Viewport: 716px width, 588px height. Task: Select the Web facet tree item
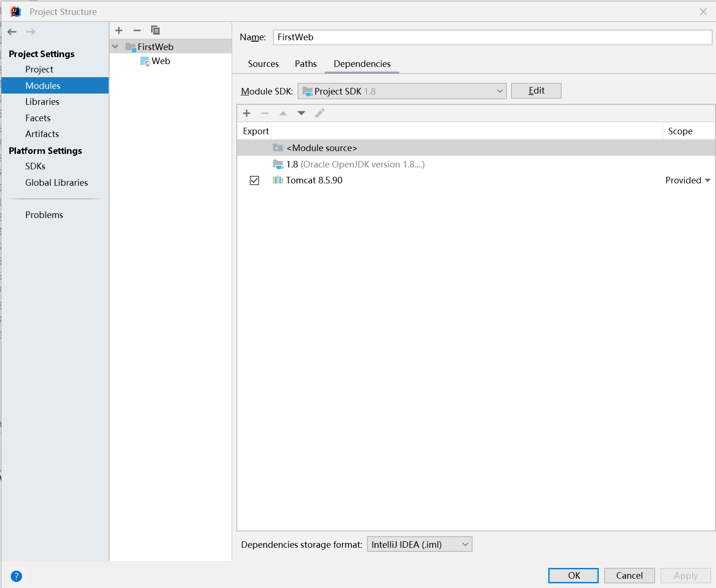pos(171,61)
